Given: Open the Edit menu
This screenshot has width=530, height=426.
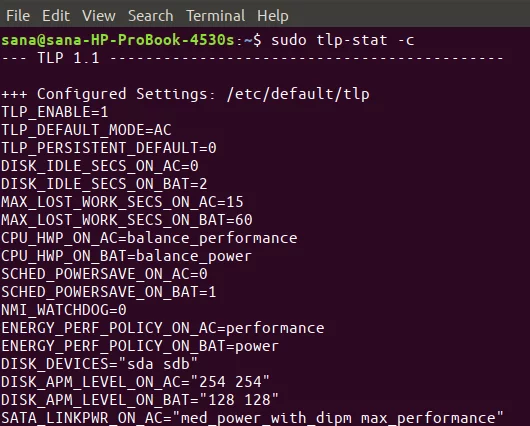Looking at the screenshot, I should pyautogui.click(x=56, y=16).
